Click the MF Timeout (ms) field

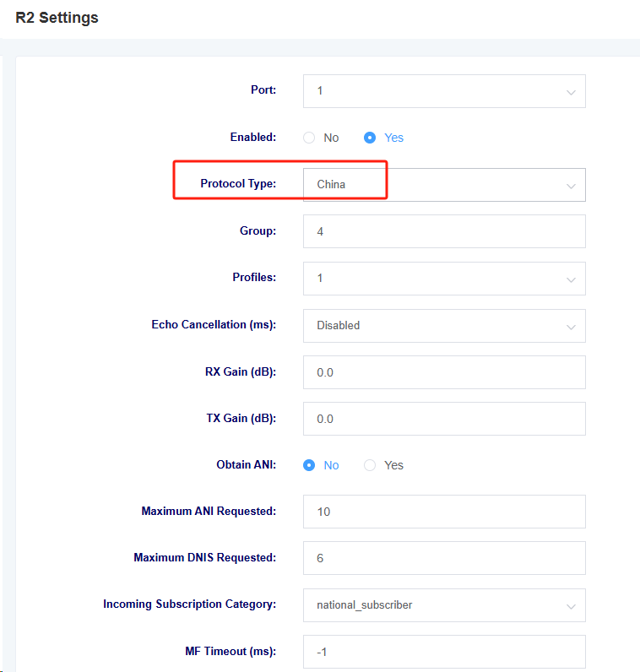[x=444, y=652]
